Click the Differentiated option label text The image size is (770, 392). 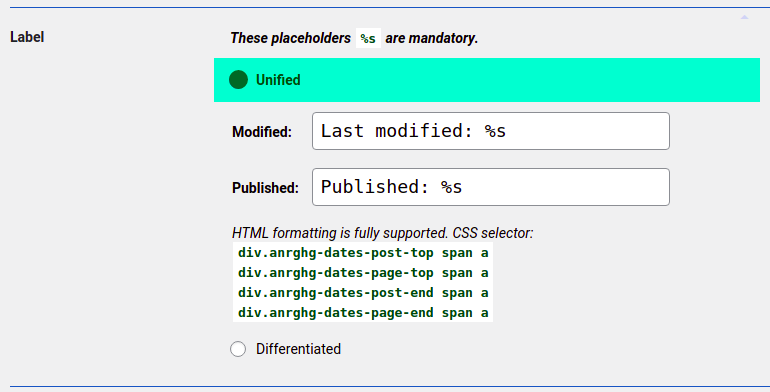tap(298, 349)
